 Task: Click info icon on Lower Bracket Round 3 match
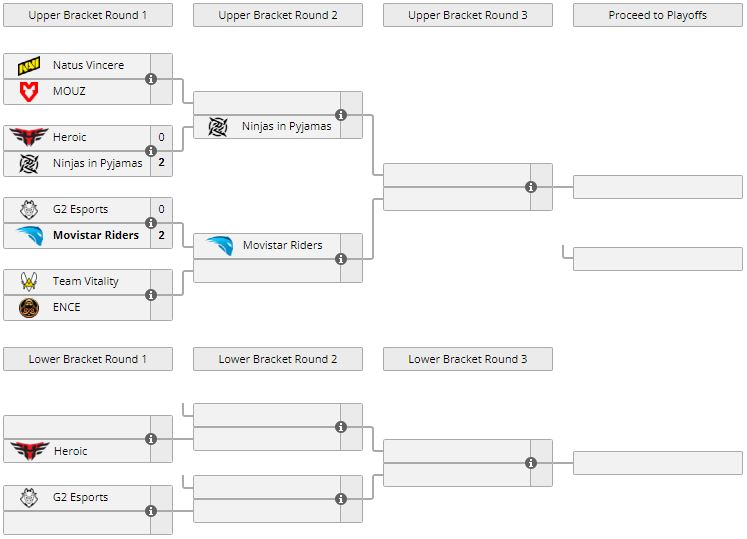click(x=531, y=463)
